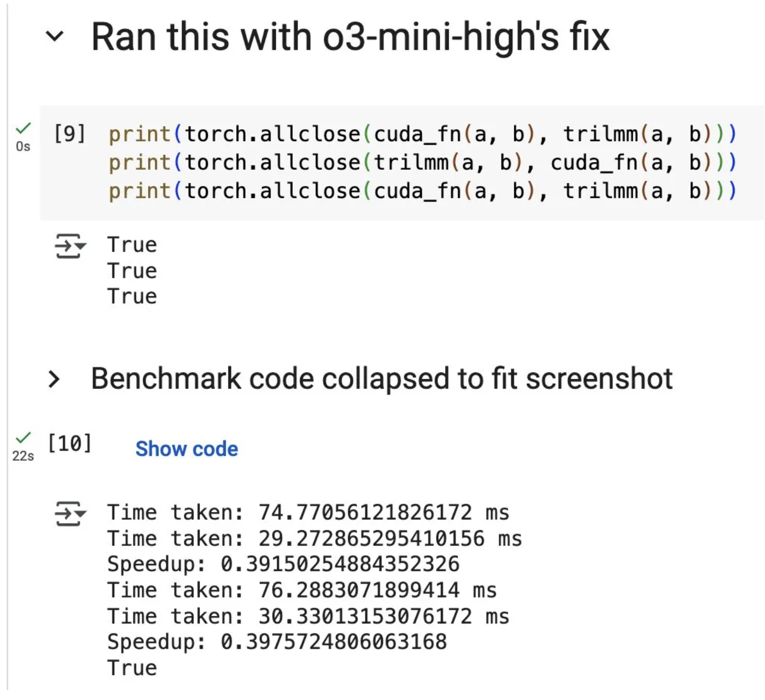Click the green checkmark beside cell 9

click(23, 128)
